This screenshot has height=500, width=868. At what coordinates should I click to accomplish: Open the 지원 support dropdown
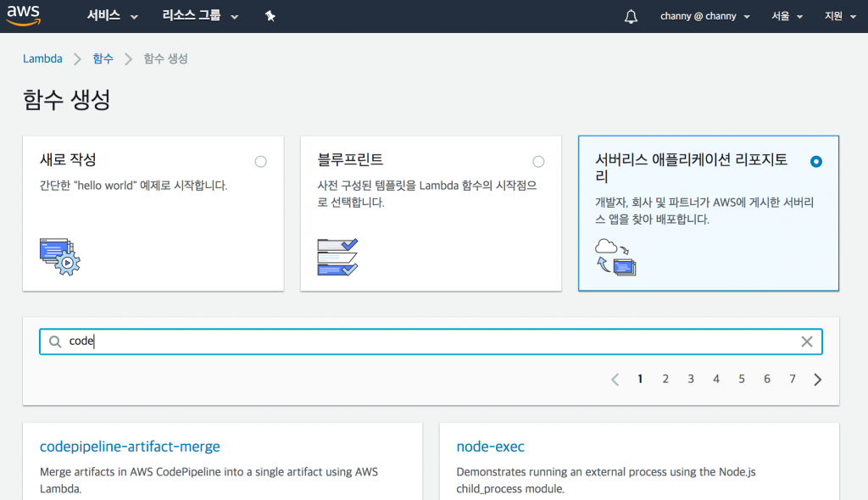(840, 16)
